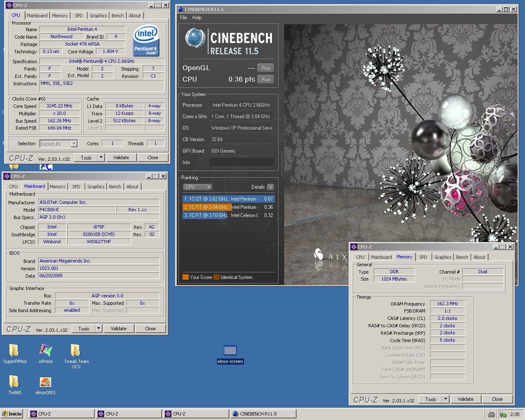Expand Tools arrow in Mainboard CPU-Z window
This screenshot has width=525, height=420.
(98, 329)
